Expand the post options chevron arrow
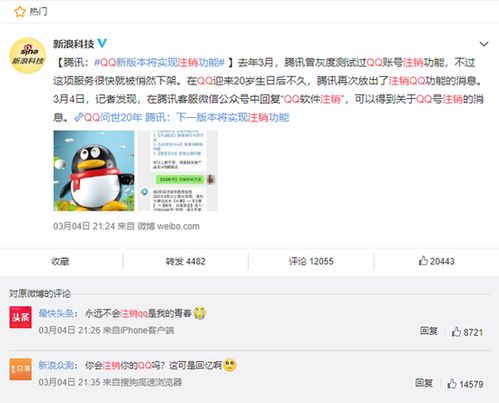 484,44
